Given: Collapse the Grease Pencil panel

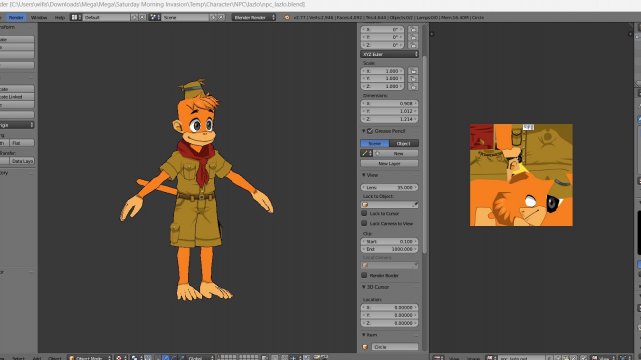Looking at the screenshot, I should click(363, 131).
